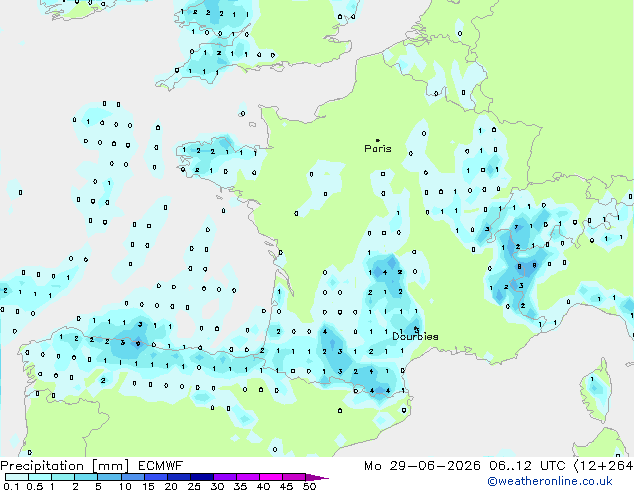The width and height of the screenshot is (634, 490).
Task: Click the Paris location dot marker
Action: pyautogui.click(x=378, y=140)
